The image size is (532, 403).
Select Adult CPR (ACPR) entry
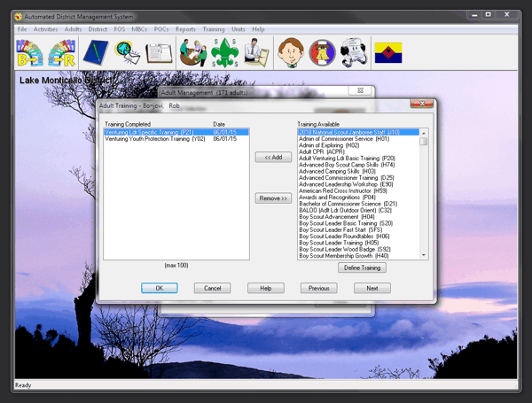pos(358,151)
